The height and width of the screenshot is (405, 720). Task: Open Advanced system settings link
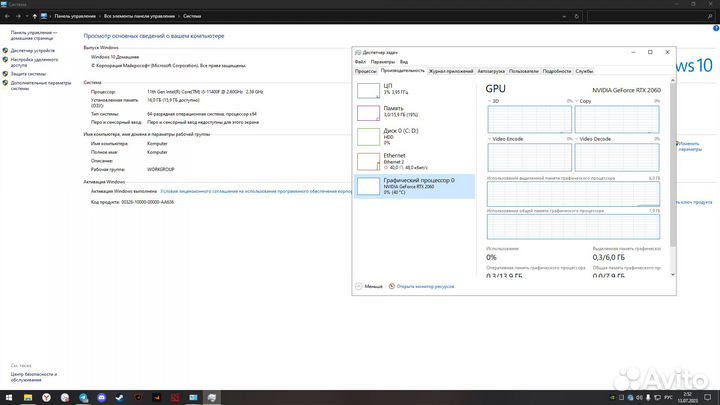pos(41,85)
